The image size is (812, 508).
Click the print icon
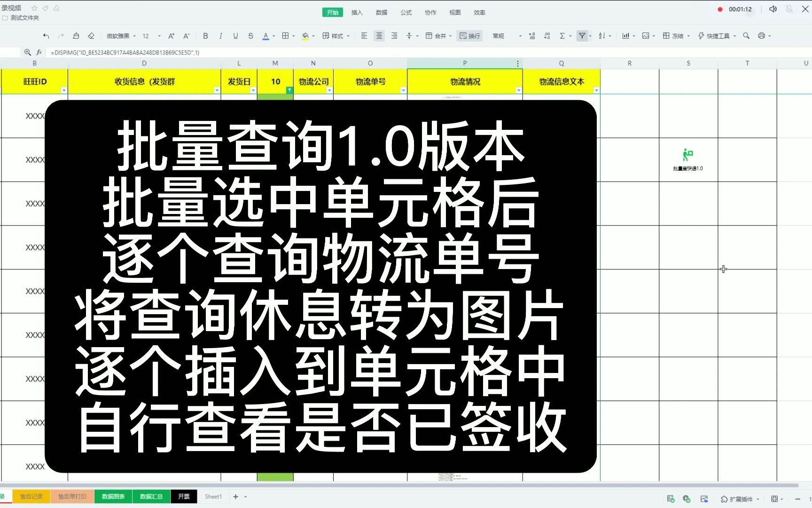[761, 36]
